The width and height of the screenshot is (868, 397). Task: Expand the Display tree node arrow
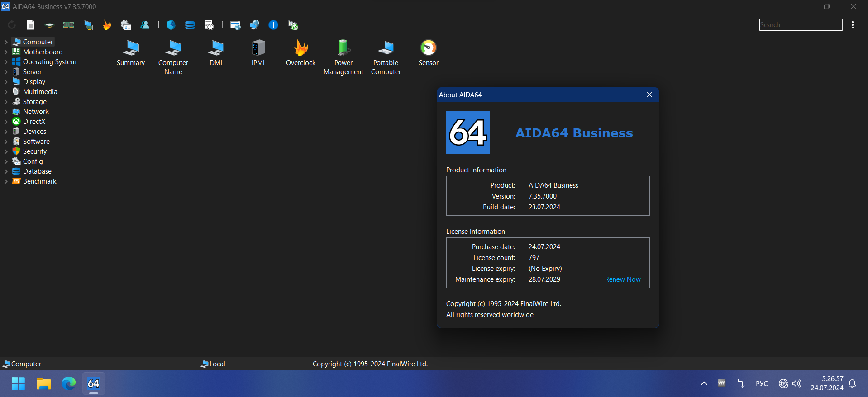(6, 82)
